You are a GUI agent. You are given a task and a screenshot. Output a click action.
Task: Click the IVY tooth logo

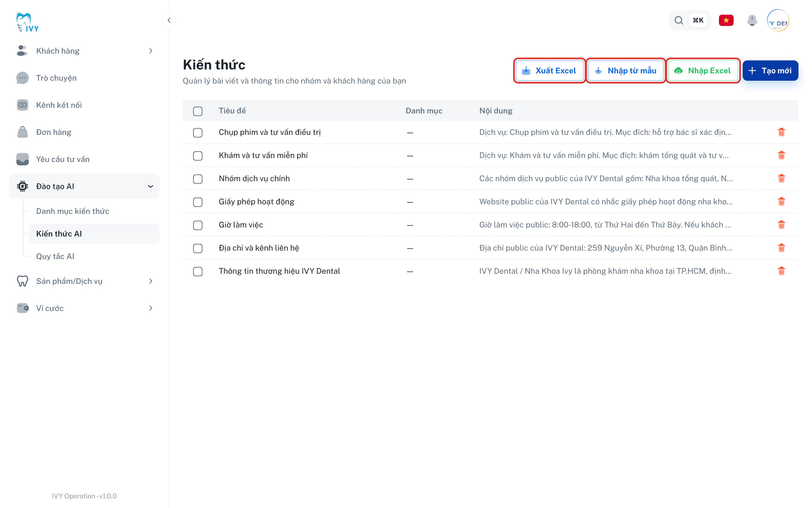[x=28, y=22]
